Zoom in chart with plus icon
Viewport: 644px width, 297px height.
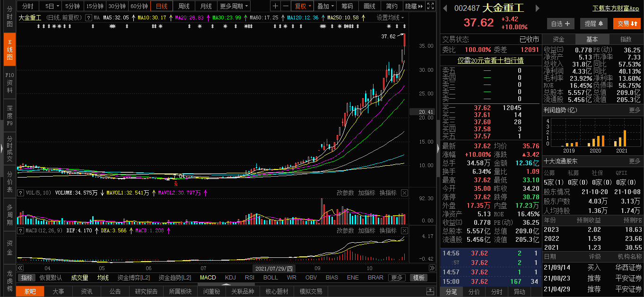[276, 6]
